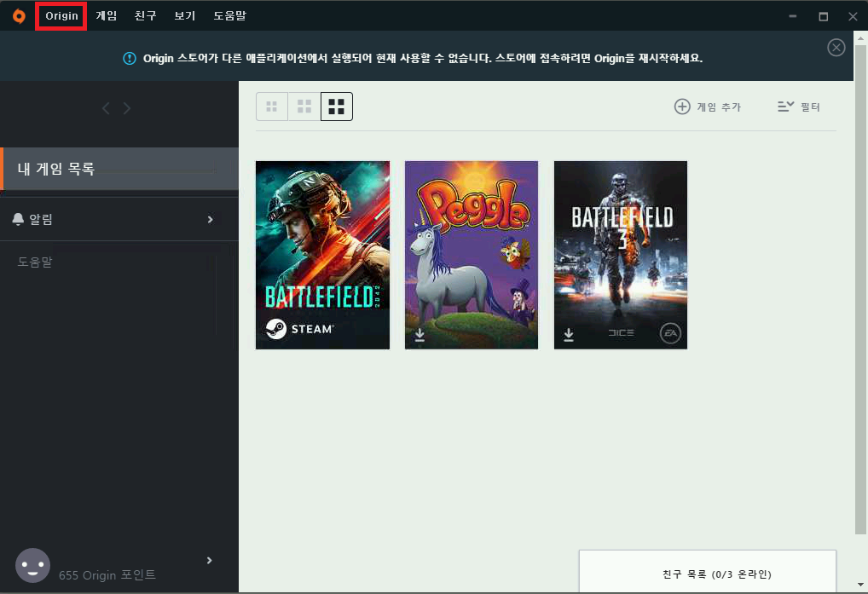Switch to small tile view
868x594 pixels.
click(x=271, y=107)
